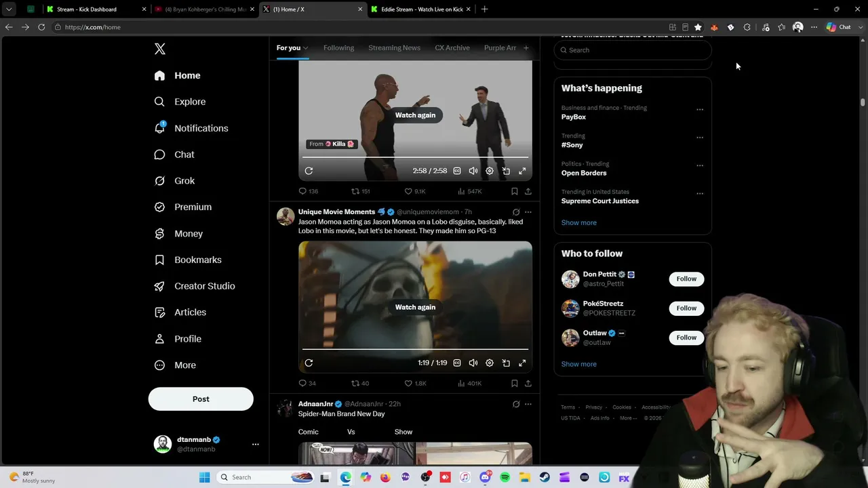The width and height of the screenshot is (868, 488).
Task: Click the Windows Start button
Action: coord(204,477)
